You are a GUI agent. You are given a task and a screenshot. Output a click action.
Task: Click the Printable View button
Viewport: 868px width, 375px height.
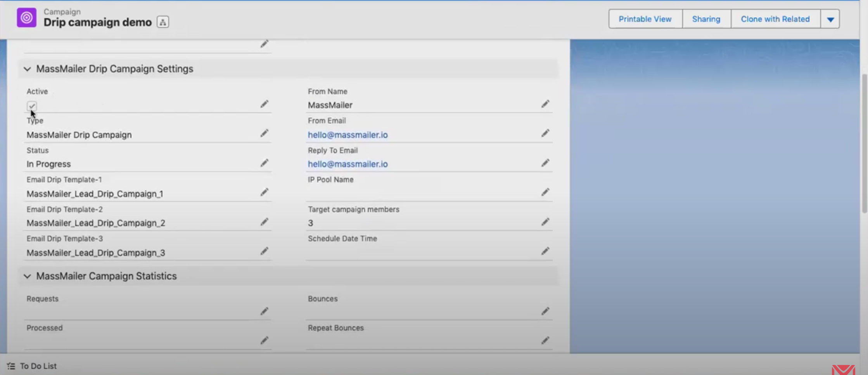tap(645, 19)
